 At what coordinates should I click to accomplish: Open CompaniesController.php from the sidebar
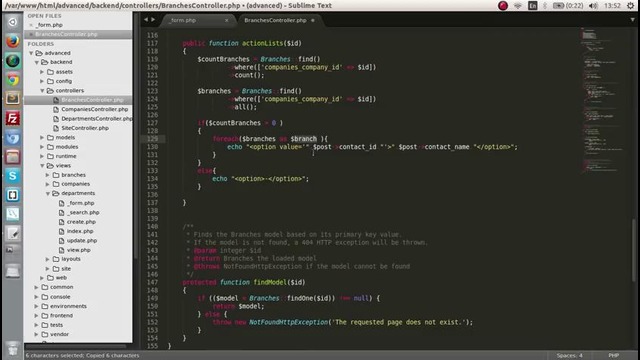(94, 109)
